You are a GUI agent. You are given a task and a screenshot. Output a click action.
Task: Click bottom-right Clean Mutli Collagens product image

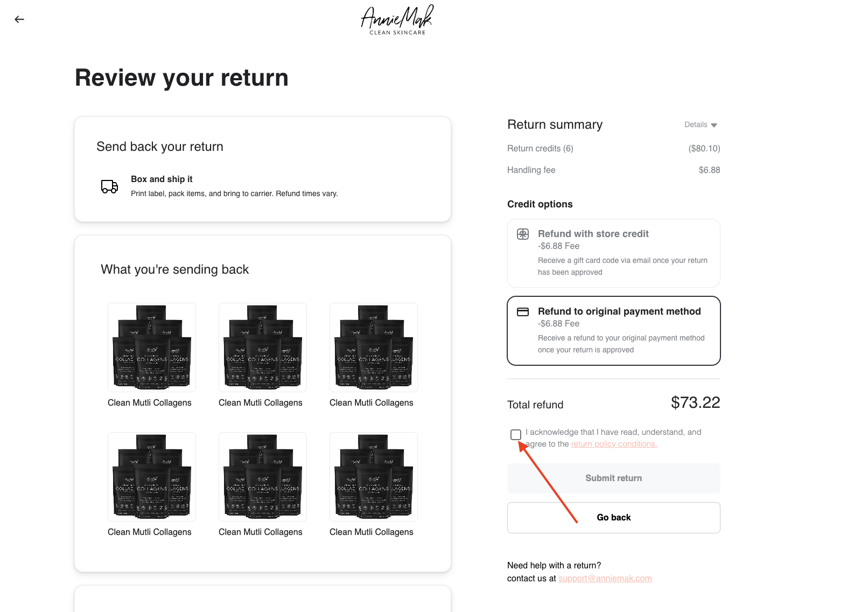[374, 477]
